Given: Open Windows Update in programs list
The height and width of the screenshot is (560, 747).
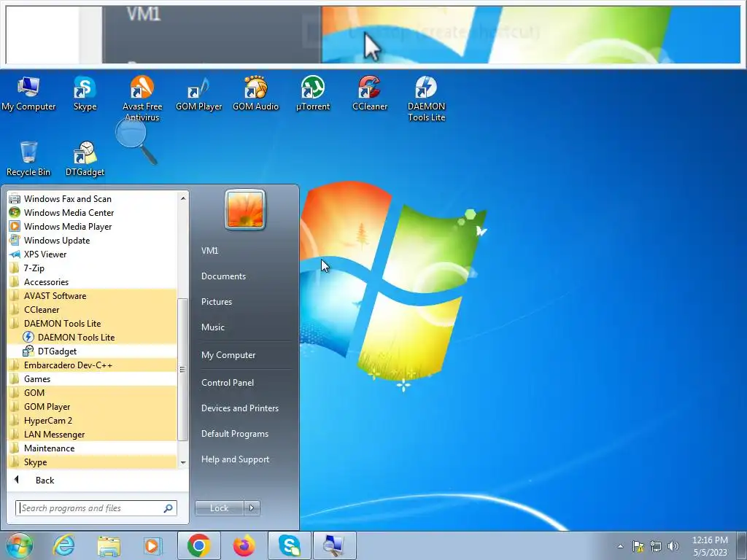Looking at the screenshot, I should (x=93, y=241).
